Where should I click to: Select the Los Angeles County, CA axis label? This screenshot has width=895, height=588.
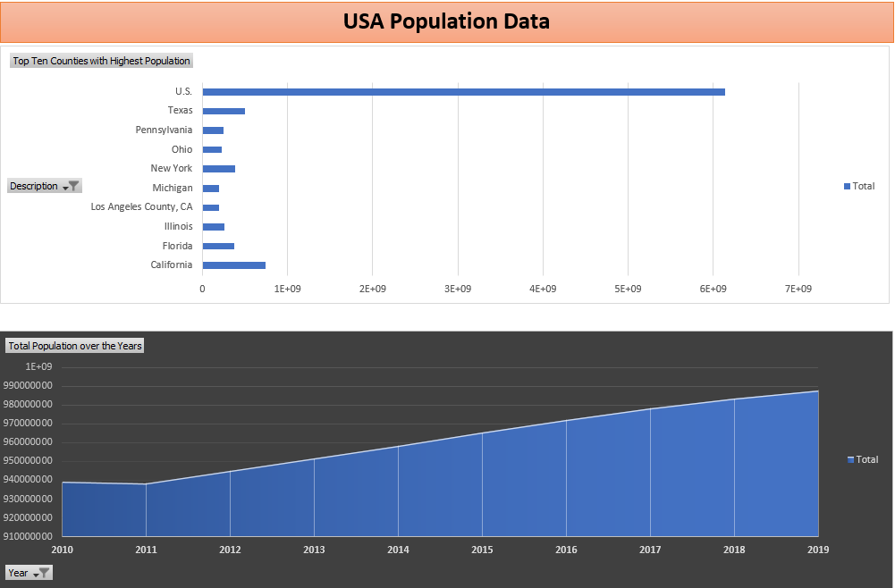point(141,207)
